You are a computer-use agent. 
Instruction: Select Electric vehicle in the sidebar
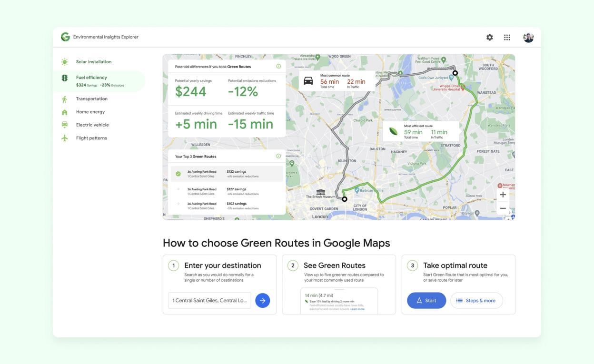click(92, 125)
